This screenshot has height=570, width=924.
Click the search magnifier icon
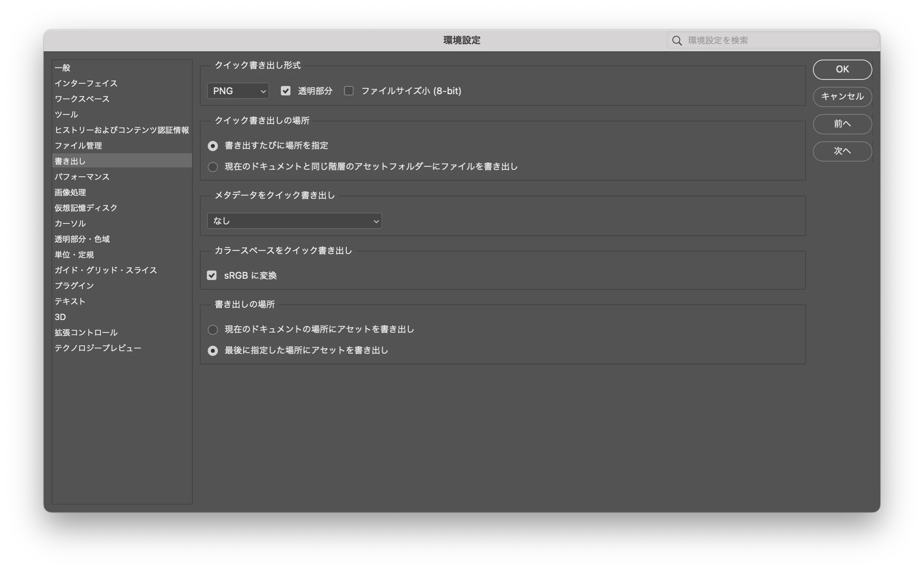pyautogui.click(x=677, y=40)
